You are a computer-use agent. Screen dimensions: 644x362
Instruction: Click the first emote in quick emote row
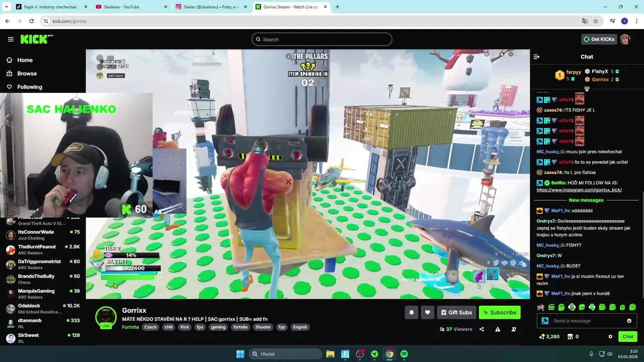point(541,307)
